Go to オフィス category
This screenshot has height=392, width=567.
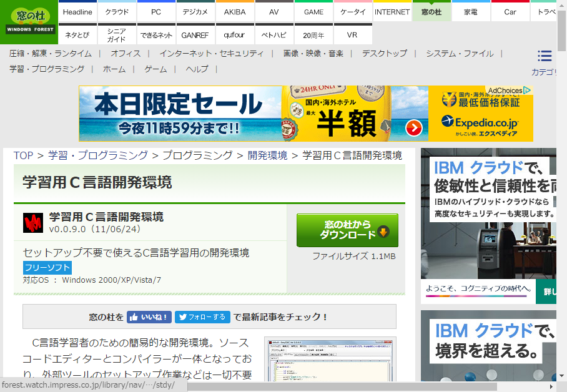pos(126,54)
